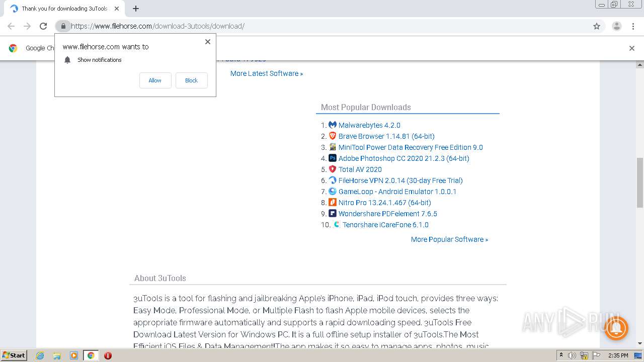This screenshot has width=644, height=362.
Task: Click the browser back arrow
Action: tap(11, 26)
